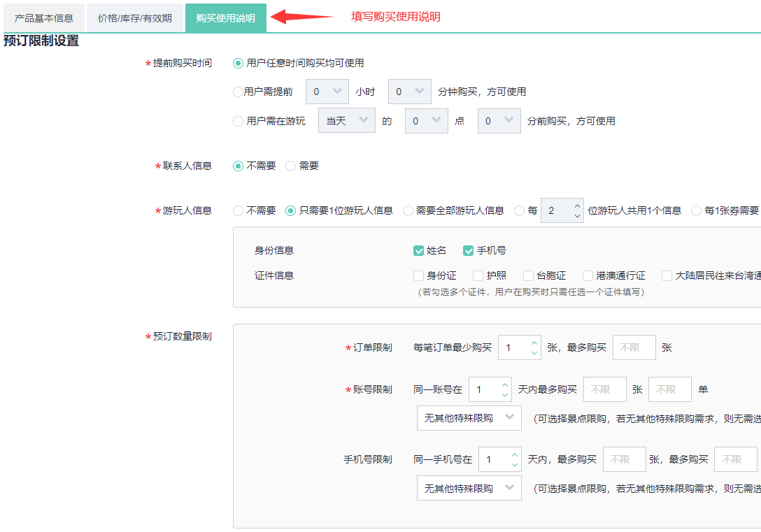The height and width of the screenshot is (532, 761).
Task: Switch to the 产品基本信息 tab
Action: point(44,18)
